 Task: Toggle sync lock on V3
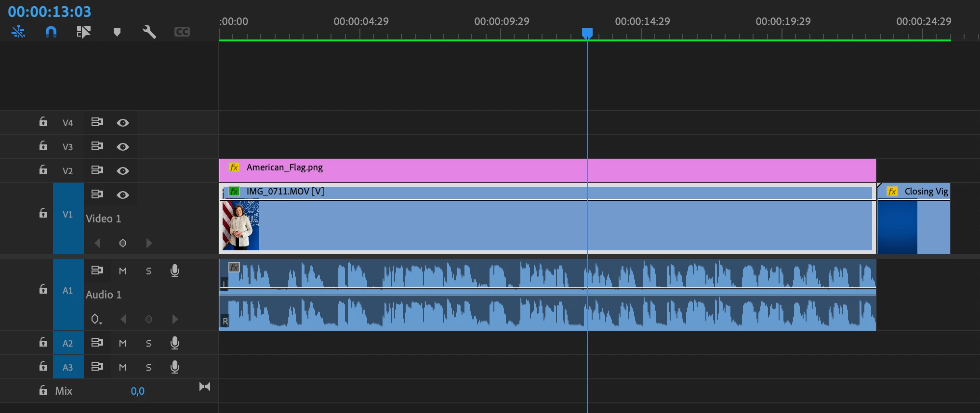(x=97, y=146)
